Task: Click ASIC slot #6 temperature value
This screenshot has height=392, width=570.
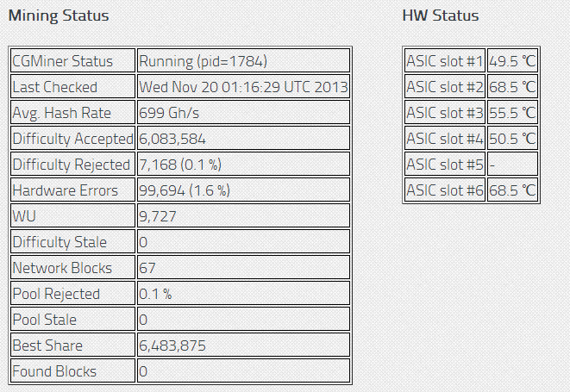Action: click(512, 190)
